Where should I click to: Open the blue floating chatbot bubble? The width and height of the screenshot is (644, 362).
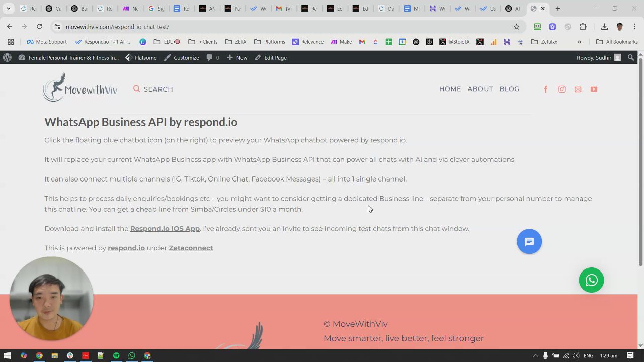529,242
